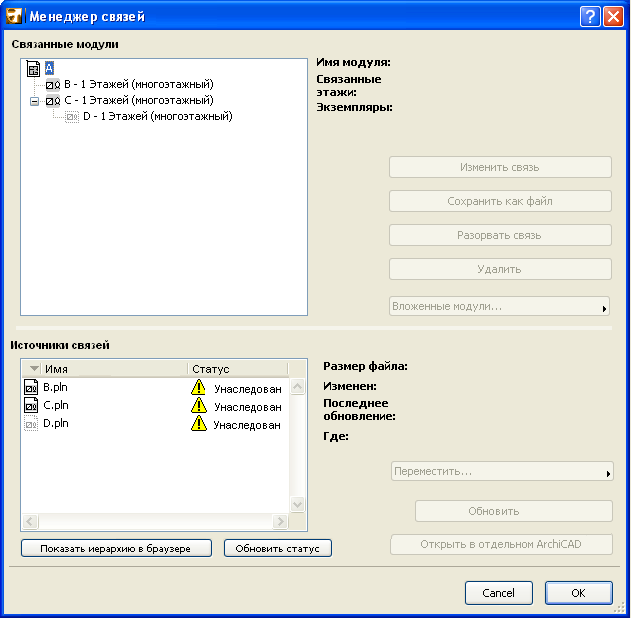631x618 pixels.
Task: Click the Обновить button
Action: (514, 511)
